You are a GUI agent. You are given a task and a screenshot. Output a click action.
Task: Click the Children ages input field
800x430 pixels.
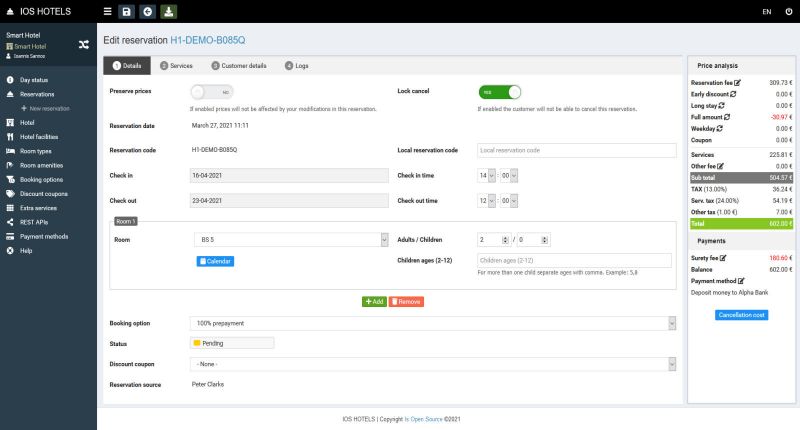(x=574, y=261)
